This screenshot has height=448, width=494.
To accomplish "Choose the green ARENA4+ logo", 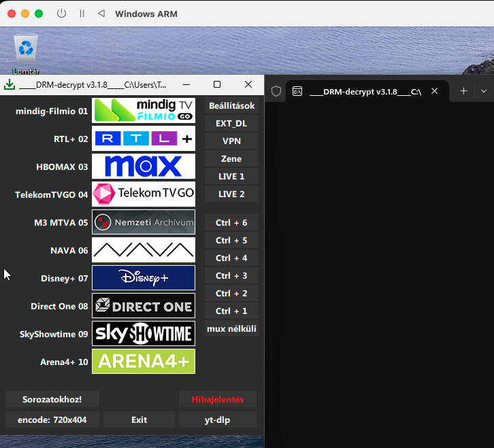I will (144, 361).
